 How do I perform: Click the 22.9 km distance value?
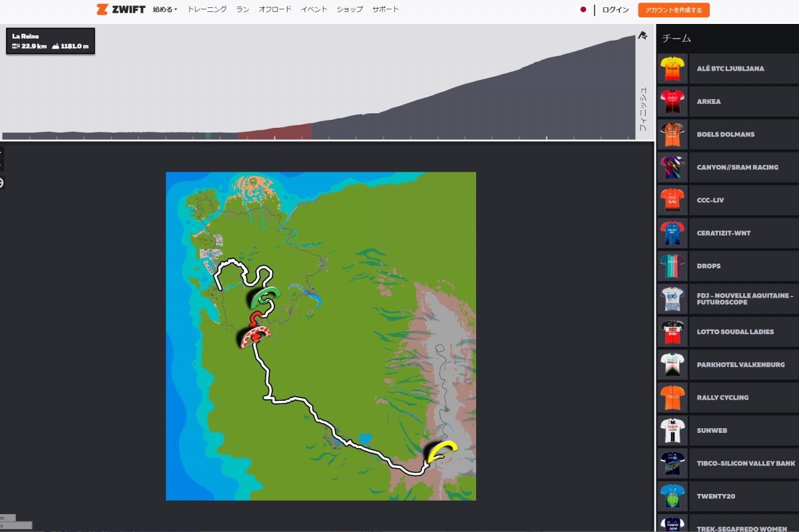[33, 47]
